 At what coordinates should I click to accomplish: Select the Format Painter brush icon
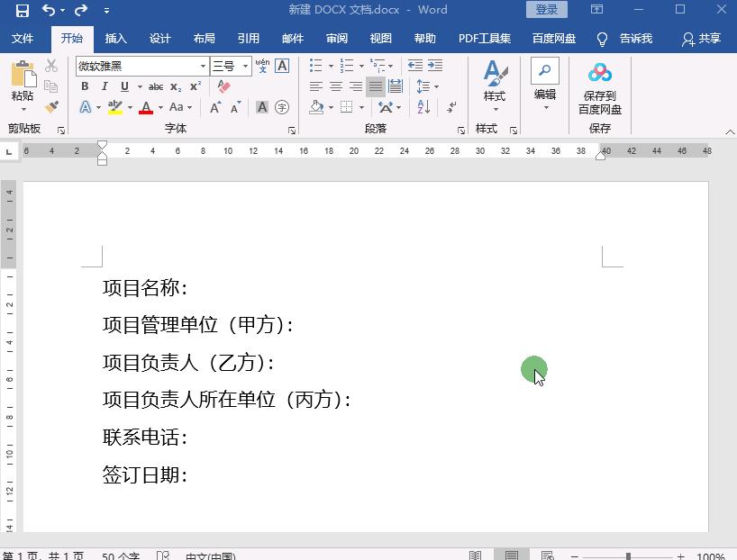pos(52,106)
